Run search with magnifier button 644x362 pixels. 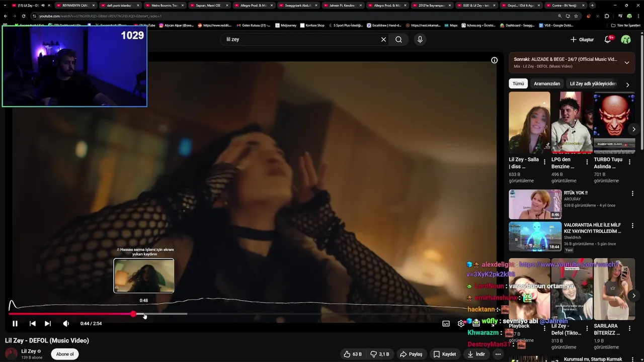398,39
